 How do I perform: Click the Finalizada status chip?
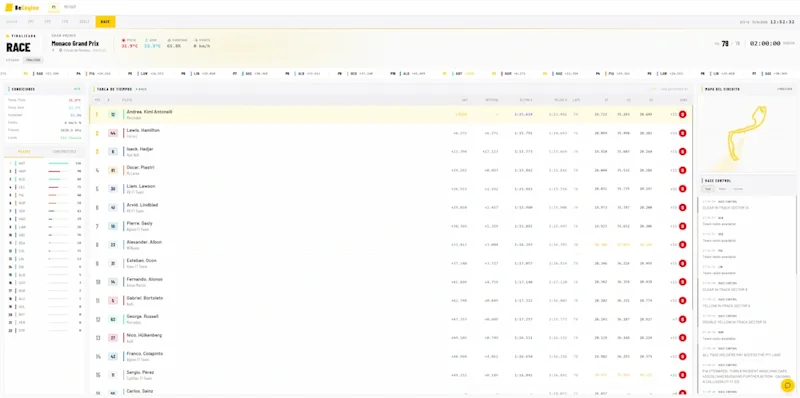pyautogui.click(x=33, y=60)
